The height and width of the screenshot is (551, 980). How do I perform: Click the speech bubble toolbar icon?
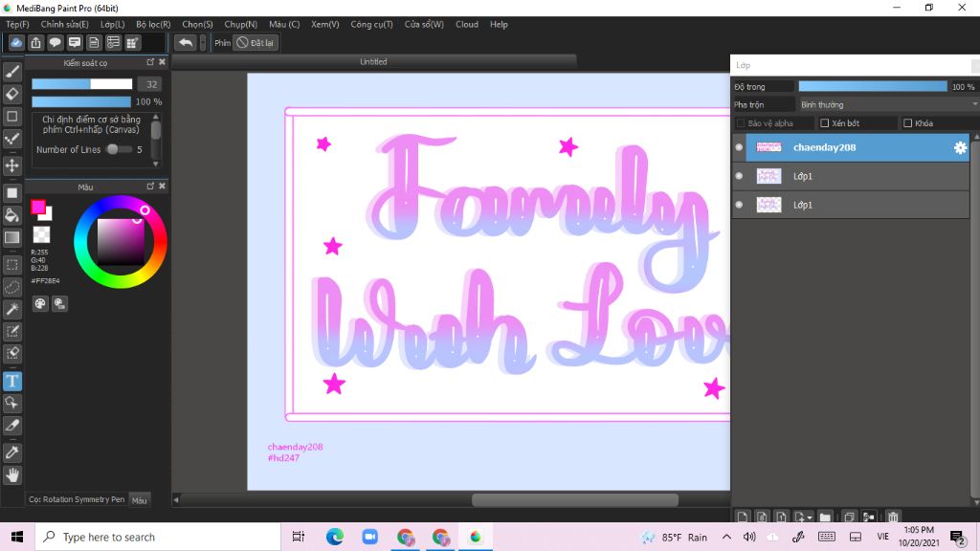click(x=55, y=42)
